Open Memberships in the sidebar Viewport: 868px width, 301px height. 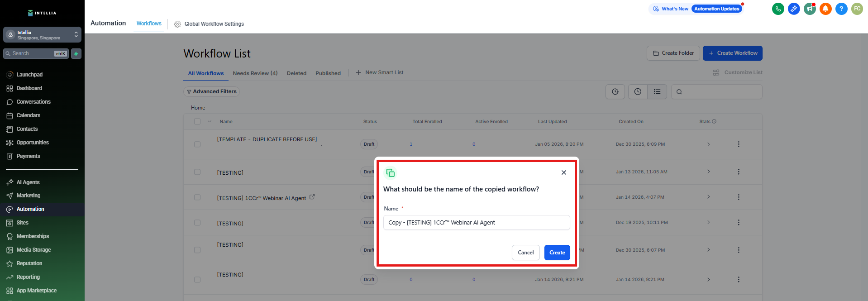(x=33, y=236)
